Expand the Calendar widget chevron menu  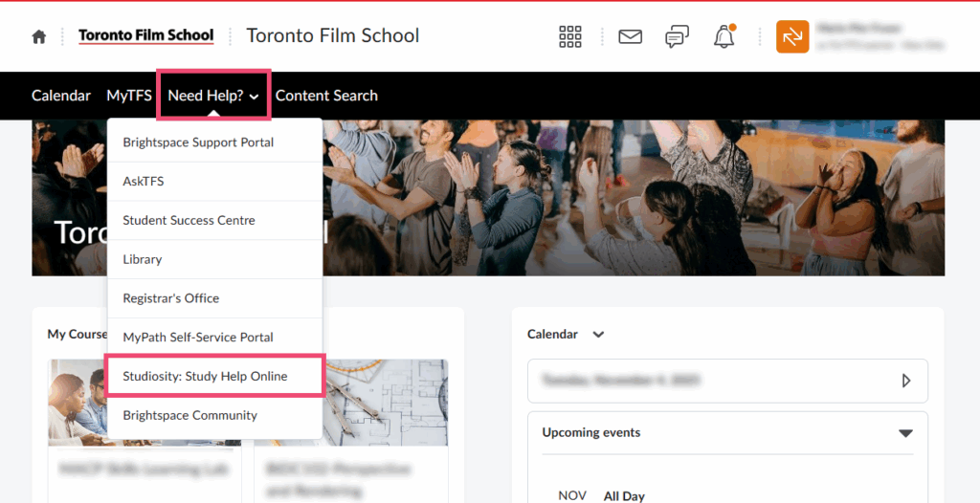tap(599, 335)
